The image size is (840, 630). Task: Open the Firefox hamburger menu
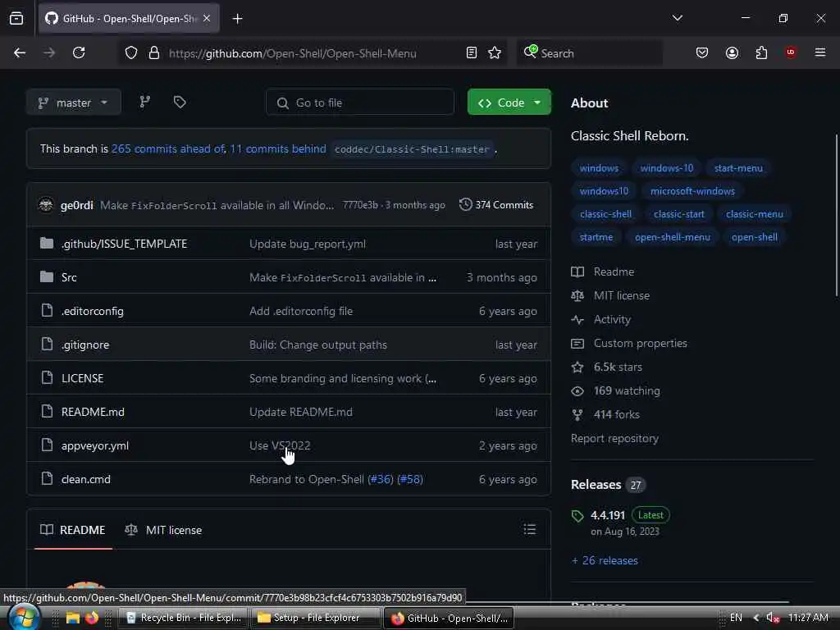(x=820, y=52)
